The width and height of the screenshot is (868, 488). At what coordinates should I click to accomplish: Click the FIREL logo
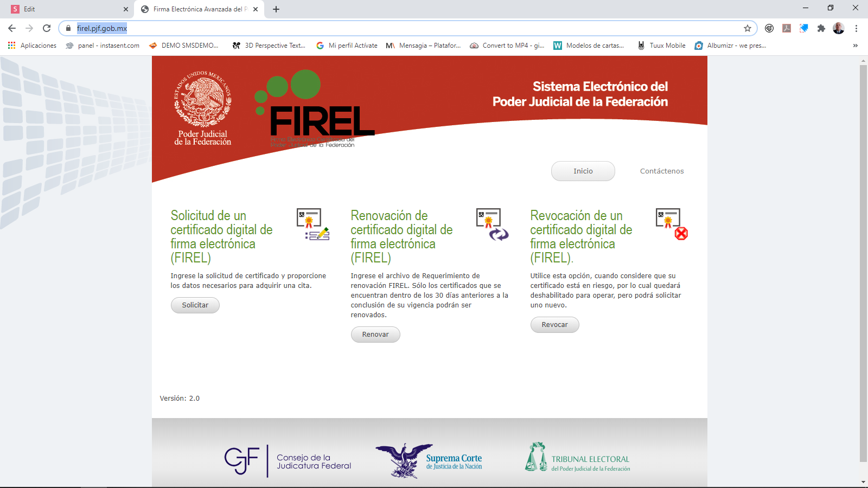tap(314, 108)
